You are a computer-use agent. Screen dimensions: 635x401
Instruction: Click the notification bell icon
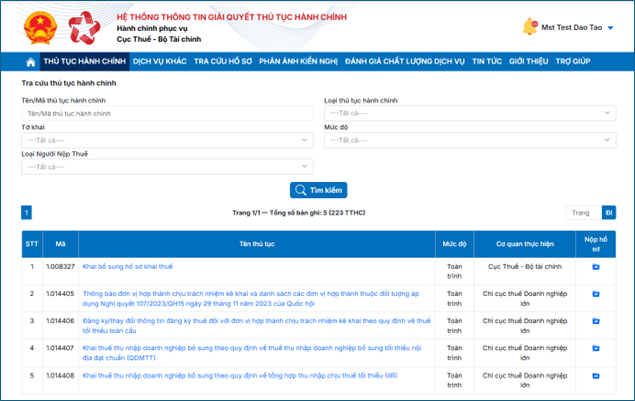[529, 27]
